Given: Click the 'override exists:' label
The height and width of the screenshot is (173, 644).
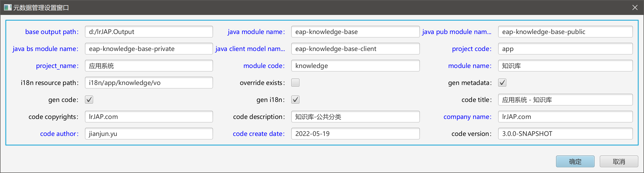Looking at the screenshot, I should [262, 83].
